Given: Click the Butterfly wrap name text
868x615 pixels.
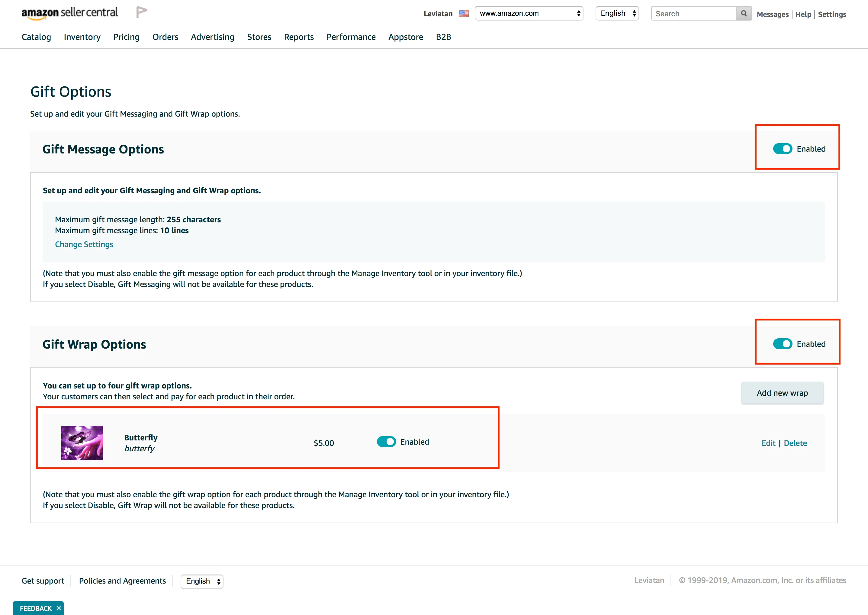Looking at the screenshot, I should click(x=141, y=437).
